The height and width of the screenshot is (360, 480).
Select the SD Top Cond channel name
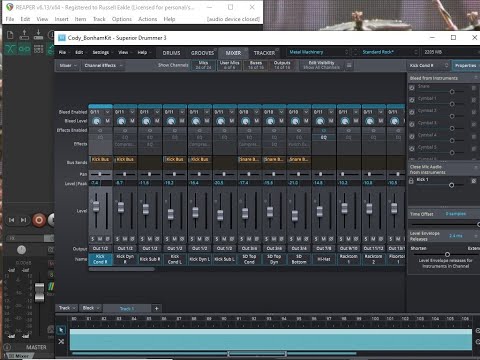pyautogui.click(x=249, y=259)
